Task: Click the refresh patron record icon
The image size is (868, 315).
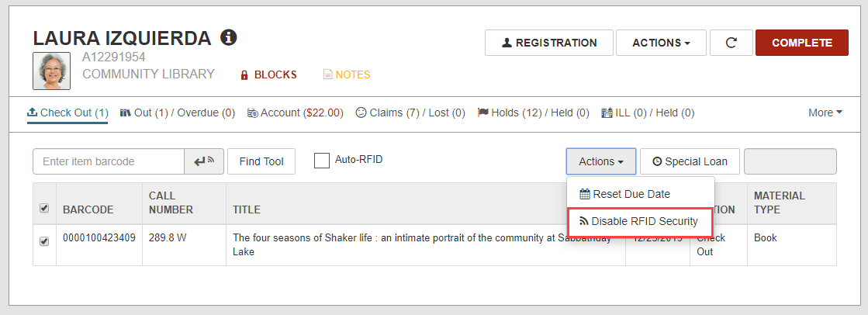Action: click(731, 43)
